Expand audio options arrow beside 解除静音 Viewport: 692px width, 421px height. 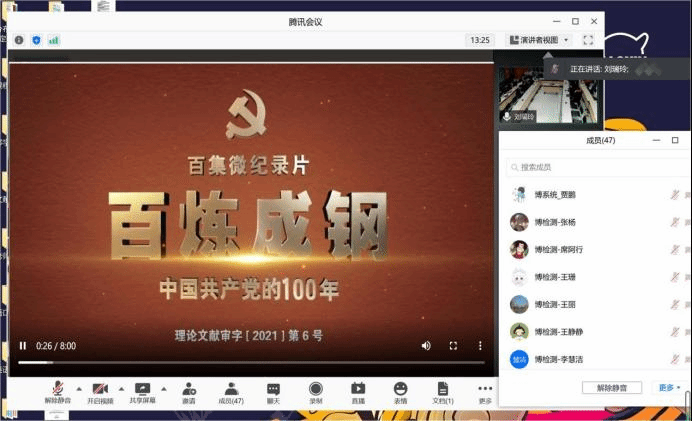coord(79,389)
